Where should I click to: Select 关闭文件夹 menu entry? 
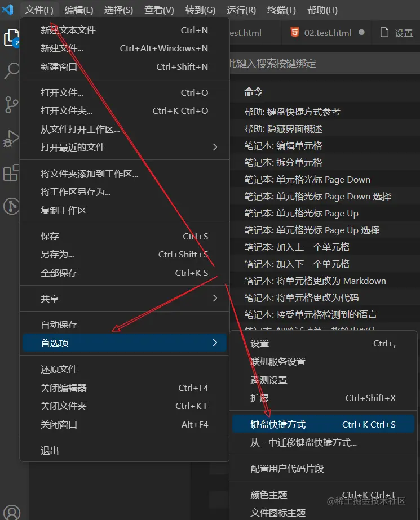coord(125,406)
